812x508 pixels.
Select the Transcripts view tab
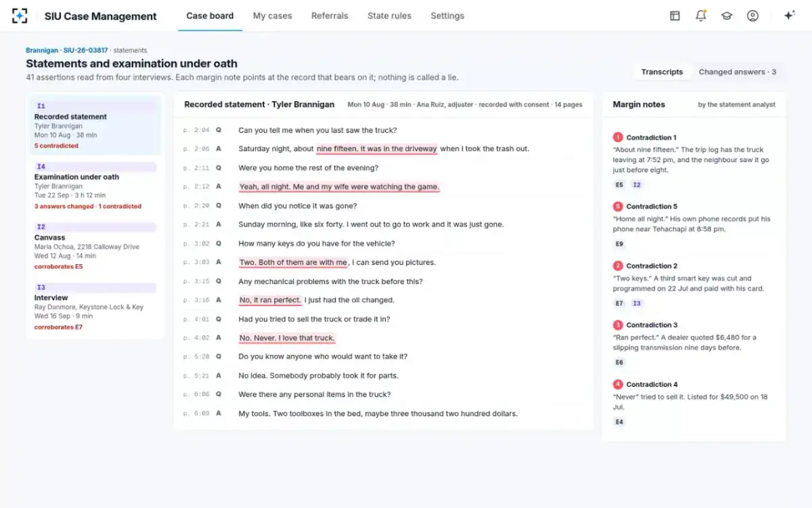click(662, 72)
